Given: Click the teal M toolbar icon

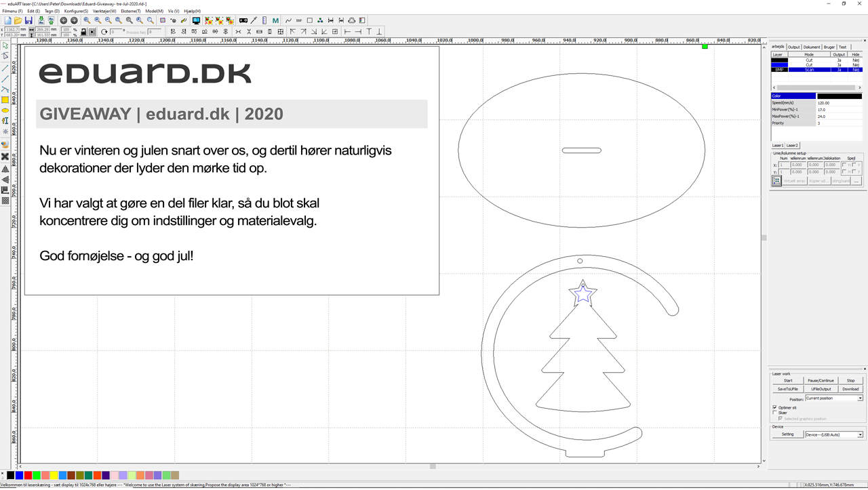Looking at the screenshot, I should tap(275, 21).
